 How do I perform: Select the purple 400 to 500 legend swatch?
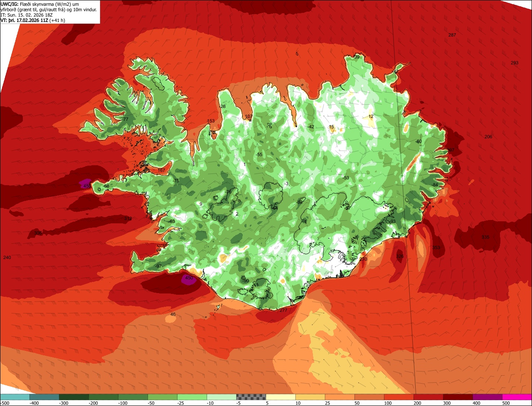click(487, 397)
